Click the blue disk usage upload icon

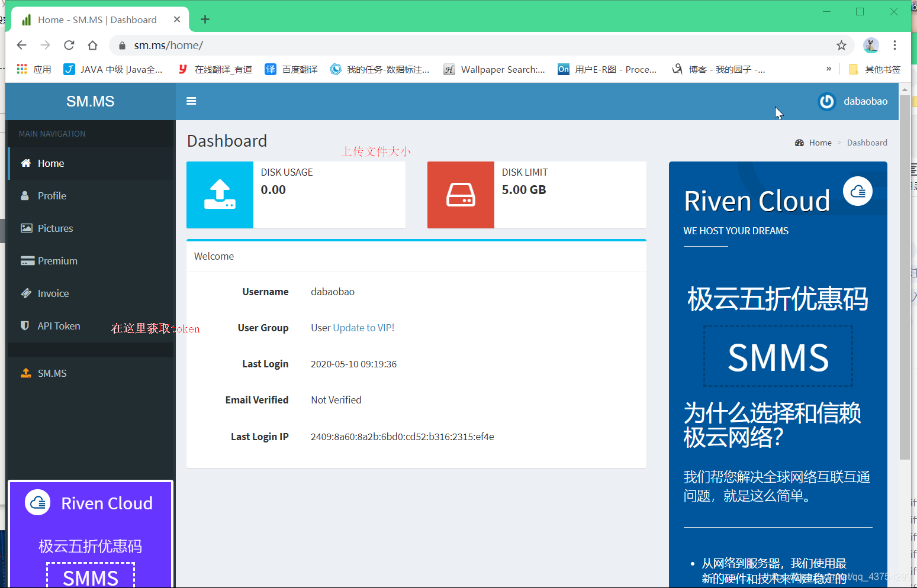pyautogui.click(x=220, y=195)
